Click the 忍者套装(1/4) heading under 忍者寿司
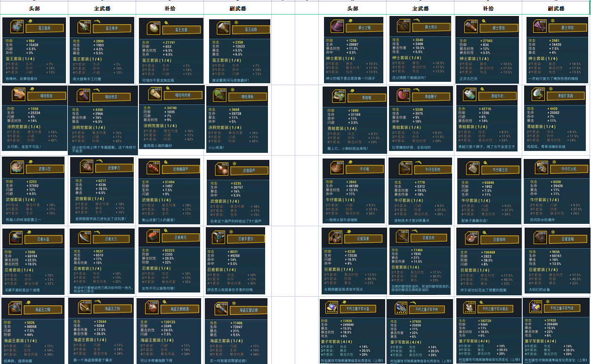The width and height of the screenshot is (591, 364). point(156,269)
